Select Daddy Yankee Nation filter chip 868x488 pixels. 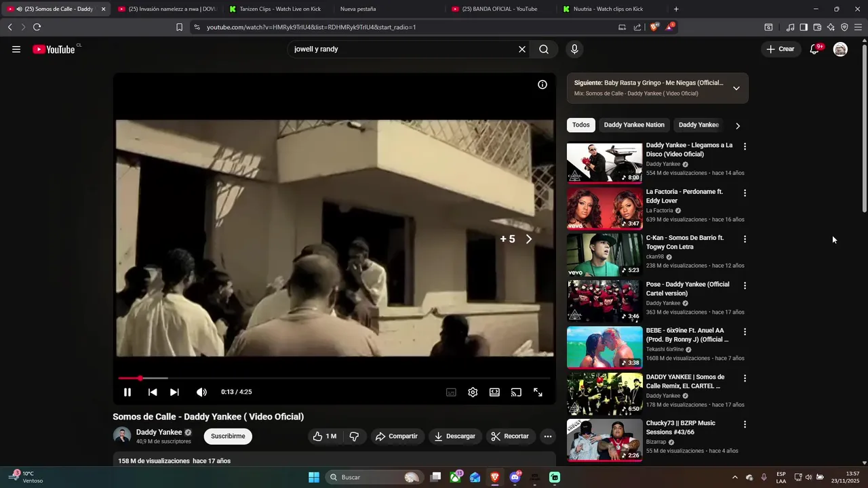tap(634, 125)
